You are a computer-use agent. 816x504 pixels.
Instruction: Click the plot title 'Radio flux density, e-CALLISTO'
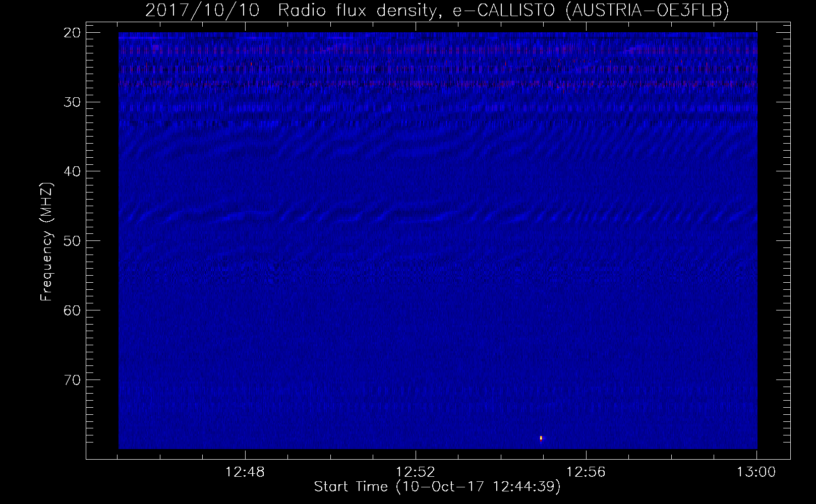(418, 10)
